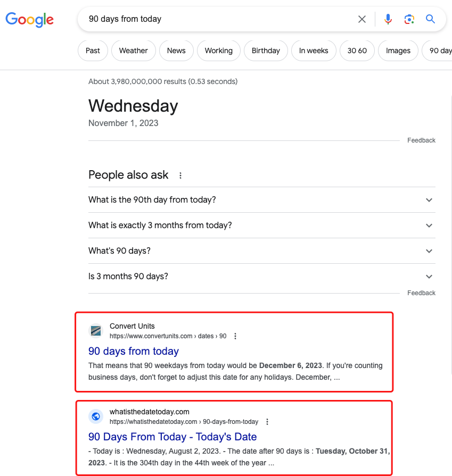
Task: Open Convert Units result options menu
Action: [x=235, y=336]
